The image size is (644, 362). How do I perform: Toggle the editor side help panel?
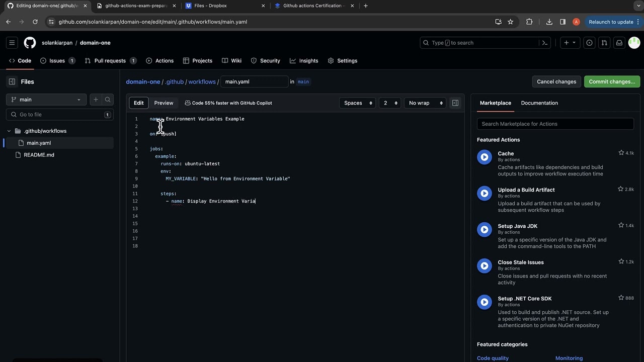455,103
